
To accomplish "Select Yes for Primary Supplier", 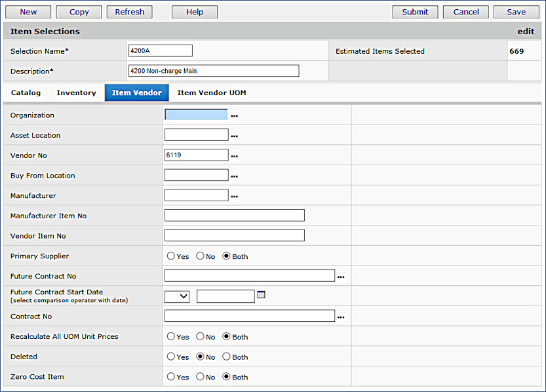I will click(171, 256).
